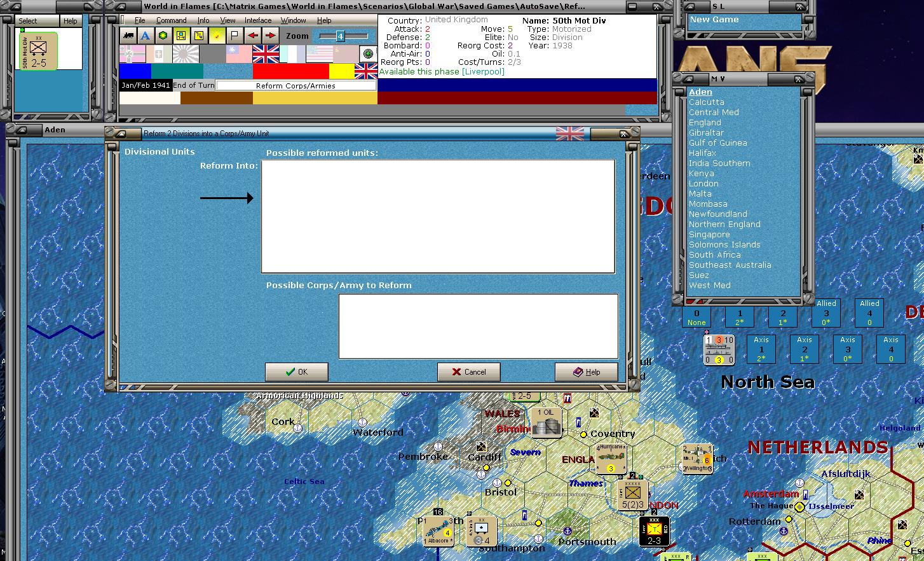Select the French flag
The image size is (924, 561).
point(292,54)
